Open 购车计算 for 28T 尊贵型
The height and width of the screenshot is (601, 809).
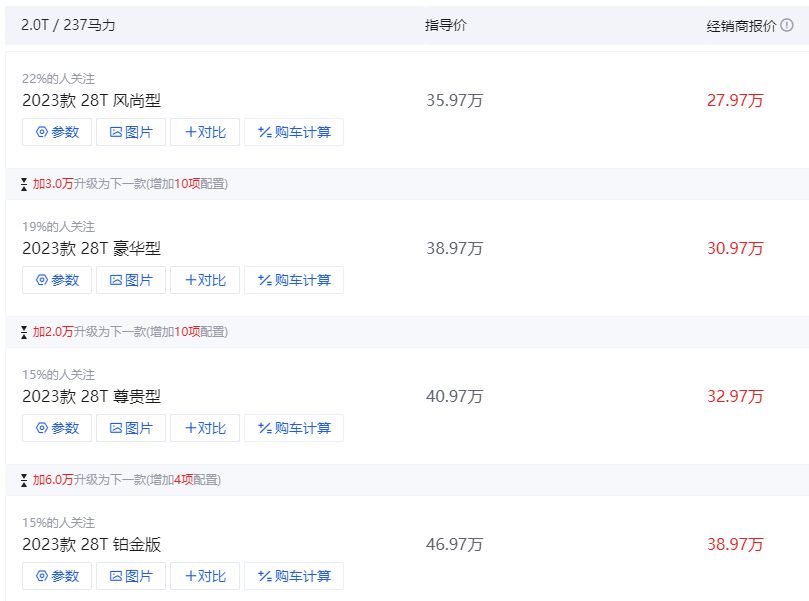tap(294, 428)
